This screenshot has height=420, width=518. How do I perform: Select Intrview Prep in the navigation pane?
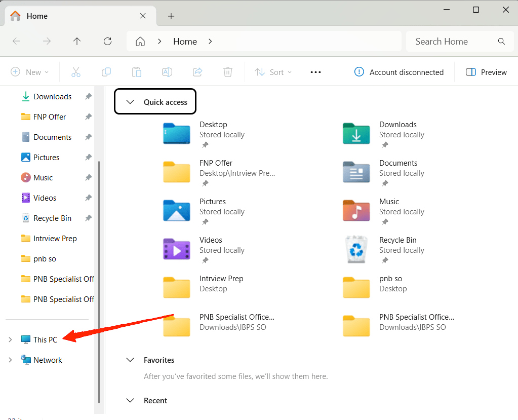click(x=55, y=238)
